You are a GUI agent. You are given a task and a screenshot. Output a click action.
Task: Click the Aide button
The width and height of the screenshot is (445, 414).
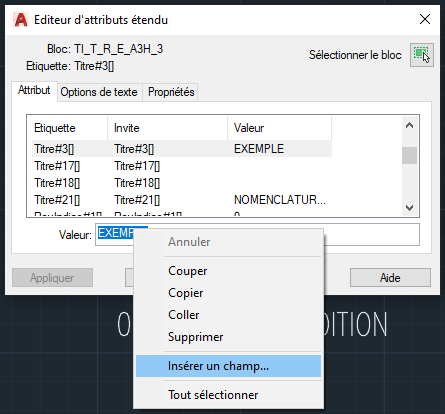390,278
